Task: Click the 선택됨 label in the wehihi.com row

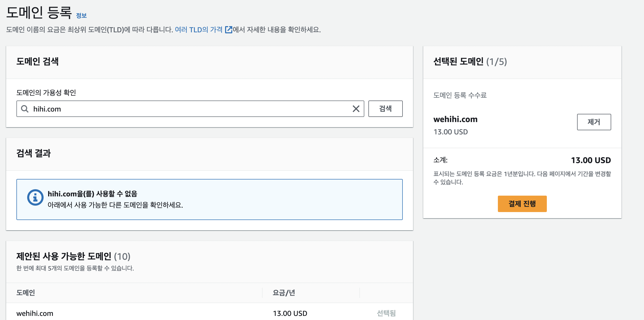Action: click(x=386, y=313)
